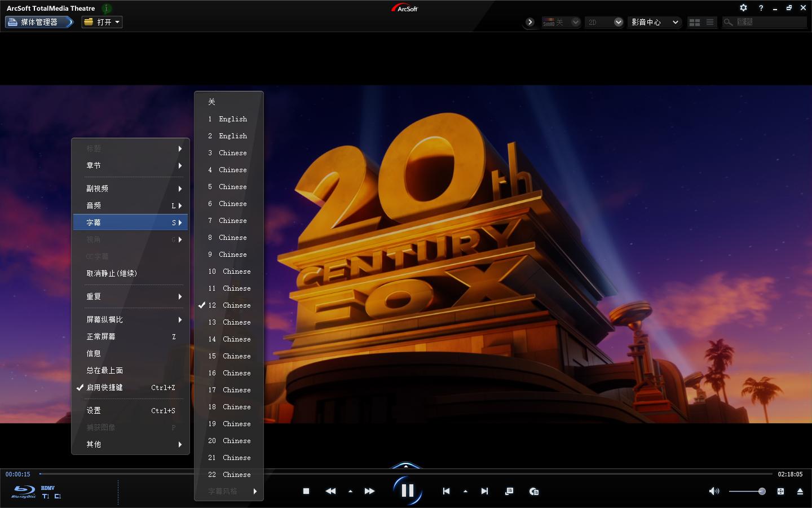Select subtitle 20 Chinese

click(229, 440)
